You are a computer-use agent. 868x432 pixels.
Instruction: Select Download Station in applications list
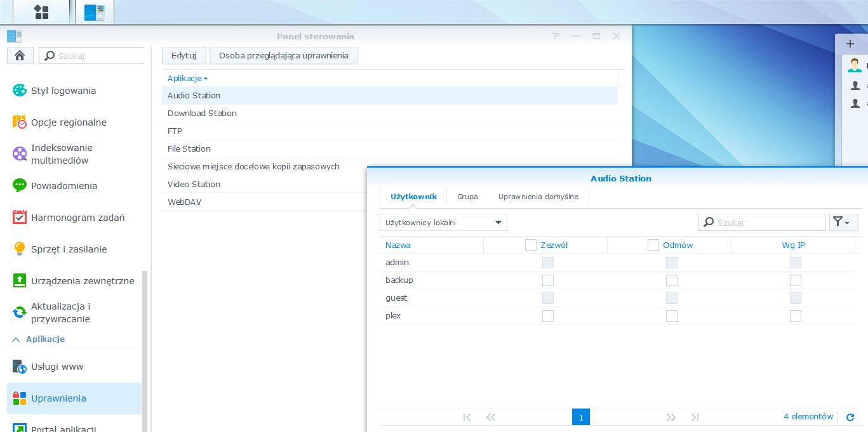(390, 114)
